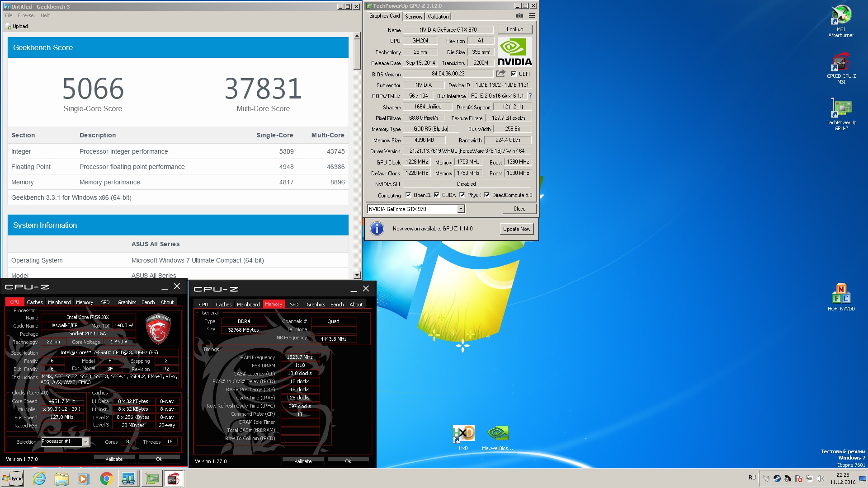
Task: Switch to CPU-Z MSI taskbar button
Action: (174, 479)
